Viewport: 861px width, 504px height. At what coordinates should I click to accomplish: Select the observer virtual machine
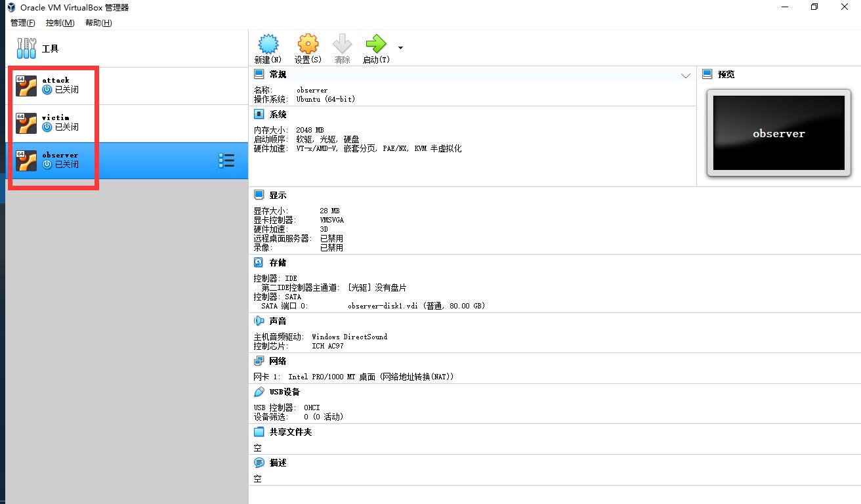127,161
